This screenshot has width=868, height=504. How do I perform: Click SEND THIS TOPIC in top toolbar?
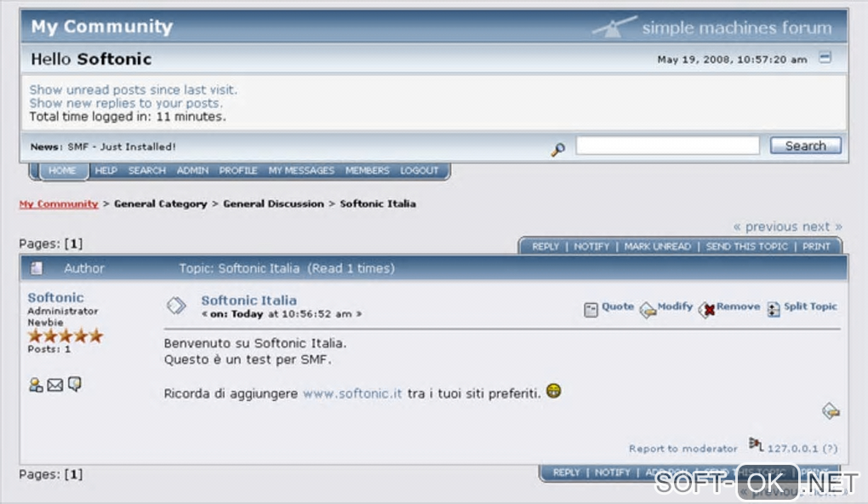point(747,246)
